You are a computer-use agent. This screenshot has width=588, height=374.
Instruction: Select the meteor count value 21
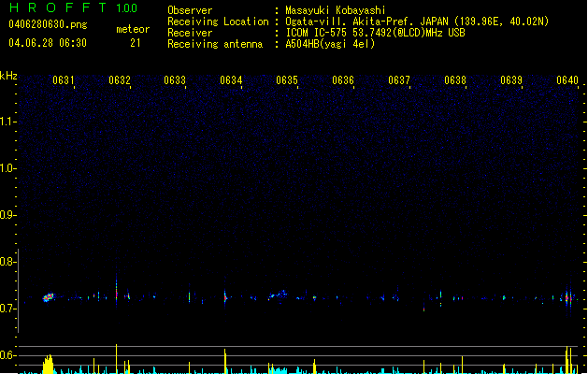[136, 43]
